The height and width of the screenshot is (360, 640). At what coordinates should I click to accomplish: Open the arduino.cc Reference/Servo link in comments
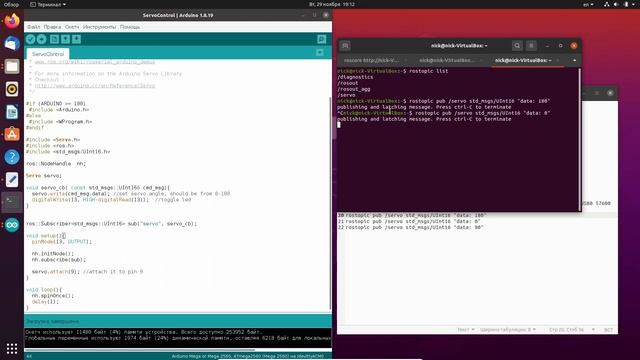(x=95, y=86)
